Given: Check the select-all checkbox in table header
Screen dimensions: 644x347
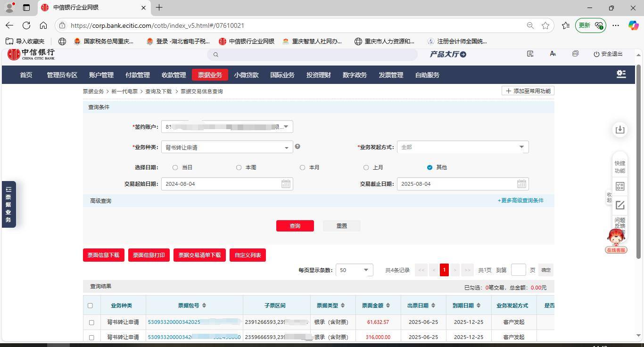Looking at the screenshot, I should (x=91, y=306).
